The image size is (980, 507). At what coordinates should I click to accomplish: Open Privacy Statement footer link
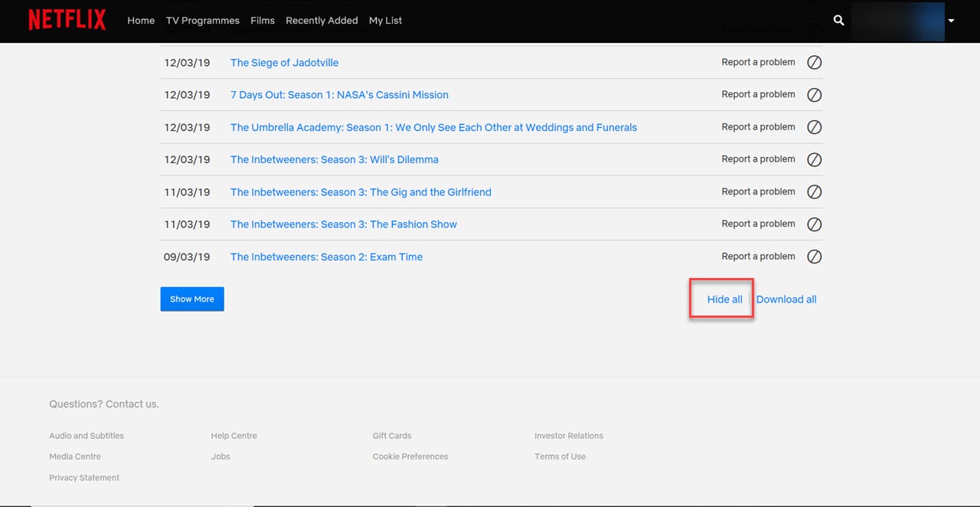[x=84, y=478]
